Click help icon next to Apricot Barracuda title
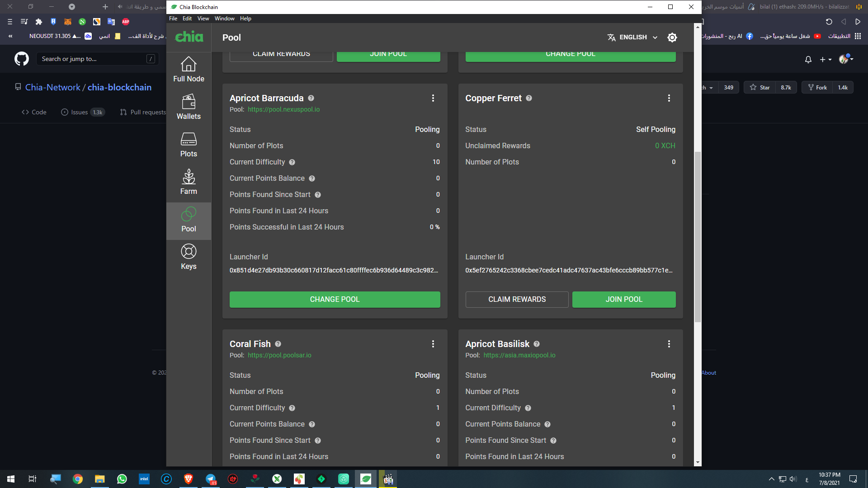The width and height of the screenshot is (868, 488). [x=311, y=98]
